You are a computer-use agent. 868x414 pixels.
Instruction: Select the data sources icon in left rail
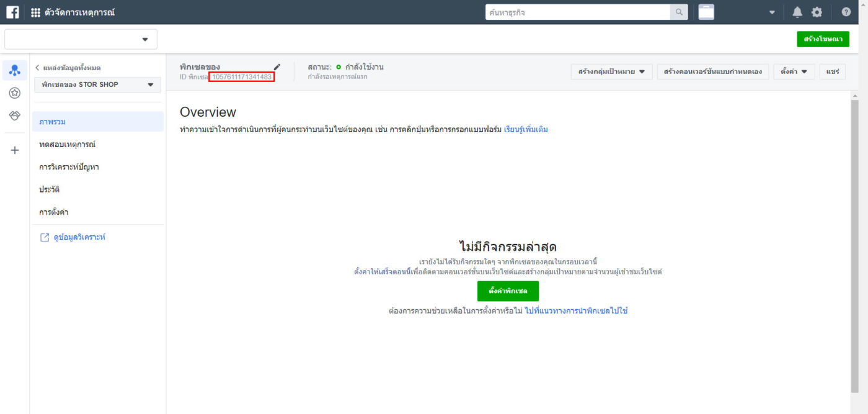(15, 71)
